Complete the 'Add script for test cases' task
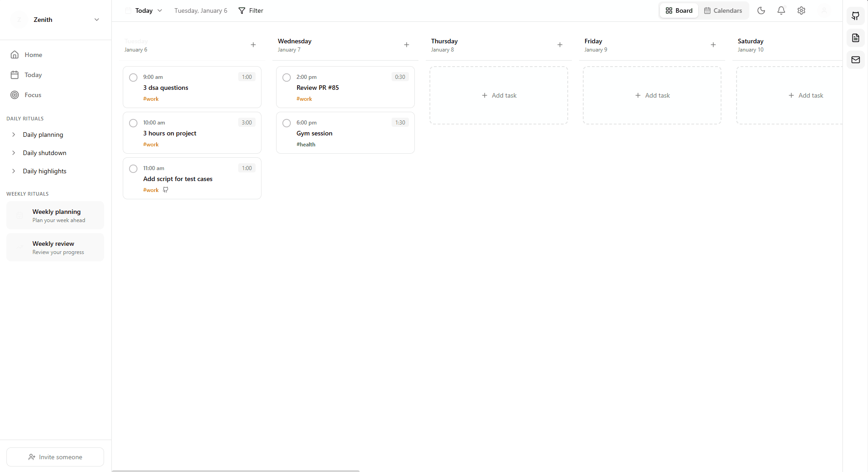868x472 pixels. pyautogui.click(x=133, y=168)
